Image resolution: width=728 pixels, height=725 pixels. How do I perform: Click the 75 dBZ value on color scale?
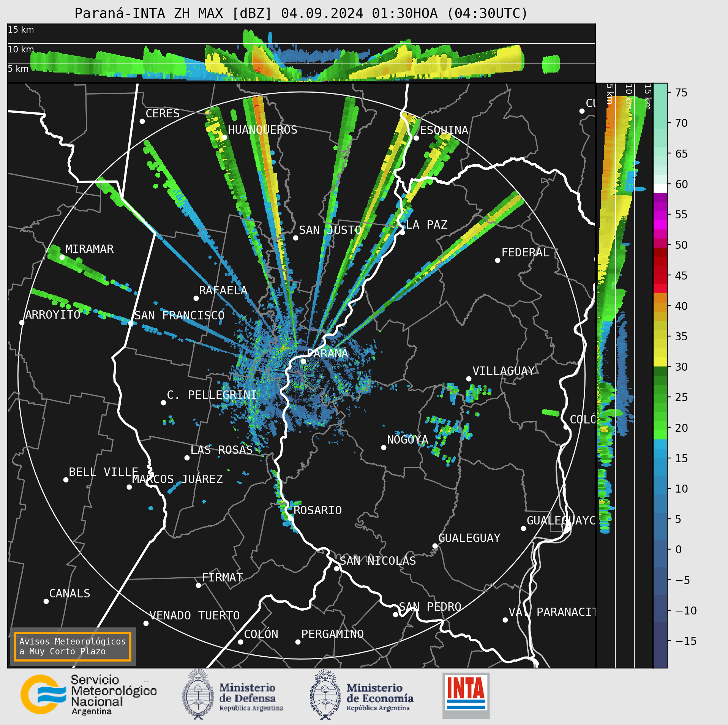pos(681,93)
